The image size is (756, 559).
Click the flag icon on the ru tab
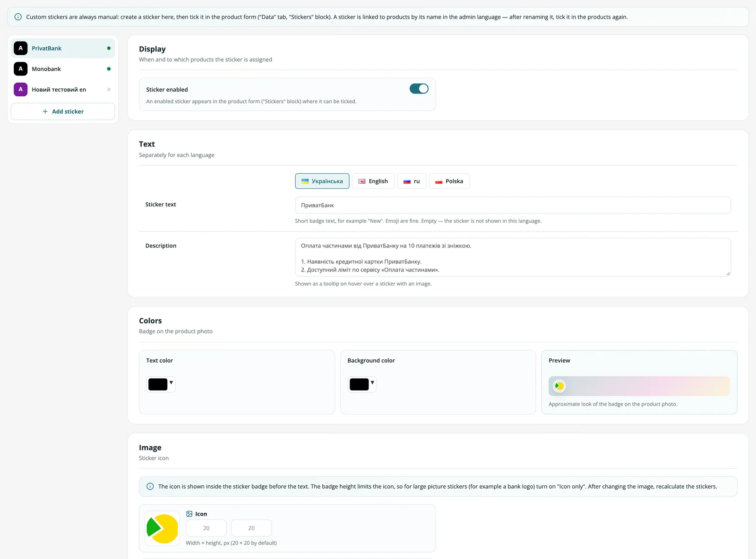click(407, 181)
